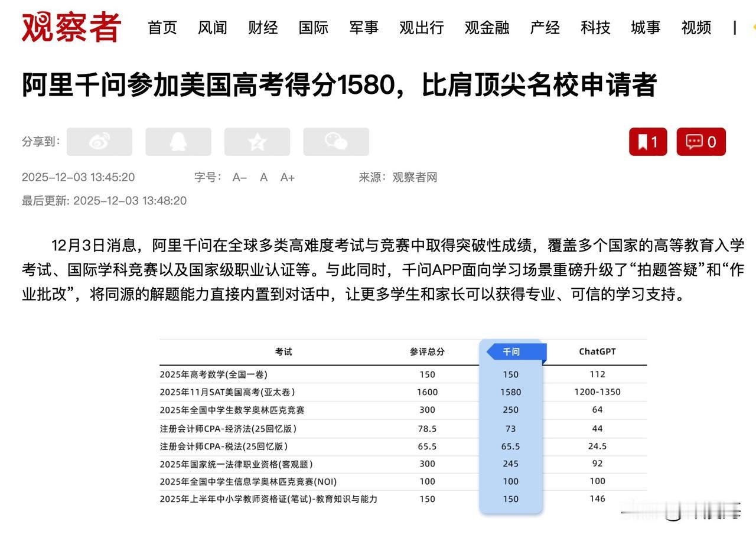Select the 2025年全国中学生数学奥林匹克竞赛 row label
The image size is (756, 535).
coord(232,410)
